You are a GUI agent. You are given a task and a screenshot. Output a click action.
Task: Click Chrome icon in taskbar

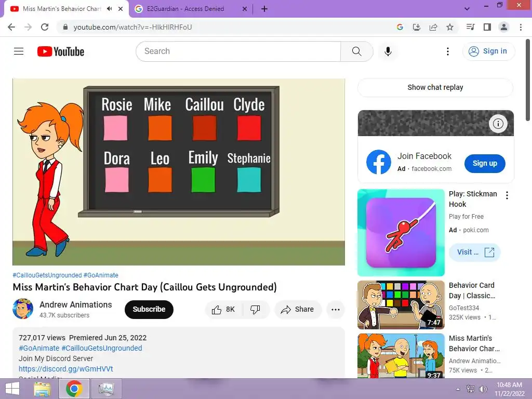pos(74,389)
